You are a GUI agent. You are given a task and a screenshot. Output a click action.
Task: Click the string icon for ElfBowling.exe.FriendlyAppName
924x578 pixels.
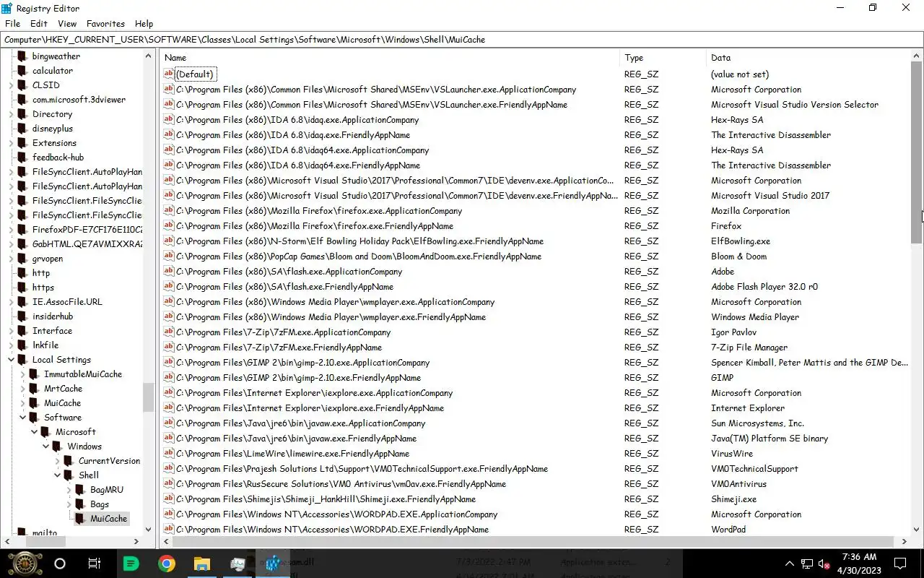[169, 241]
